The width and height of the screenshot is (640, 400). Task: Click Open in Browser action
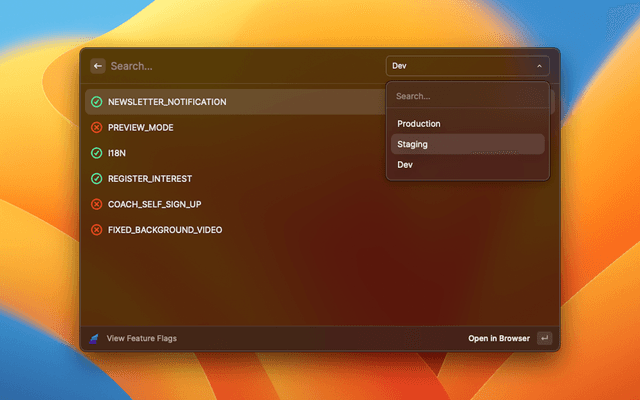click(499, 338)
